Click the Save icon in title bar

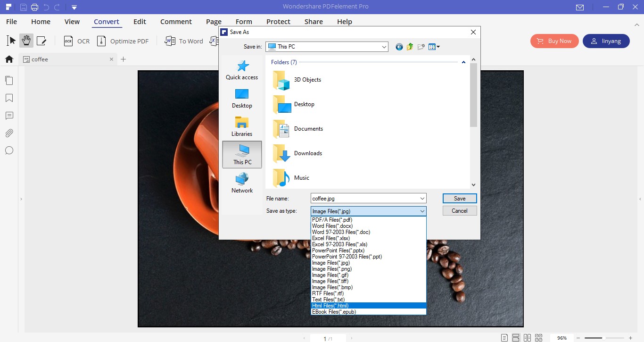point(24,7)
